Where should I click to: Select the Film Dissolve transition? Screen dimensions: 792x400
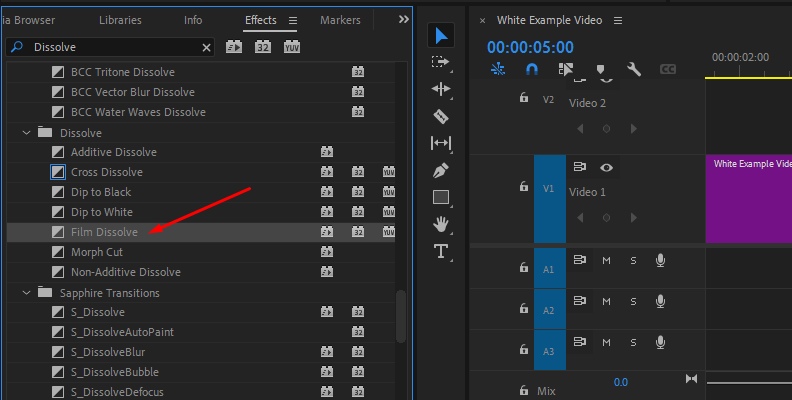tap(104, 232)
